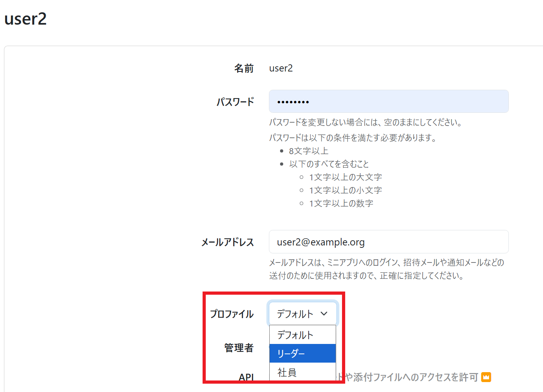
Task: Click the 名前 field label
Action: [243, 68]
